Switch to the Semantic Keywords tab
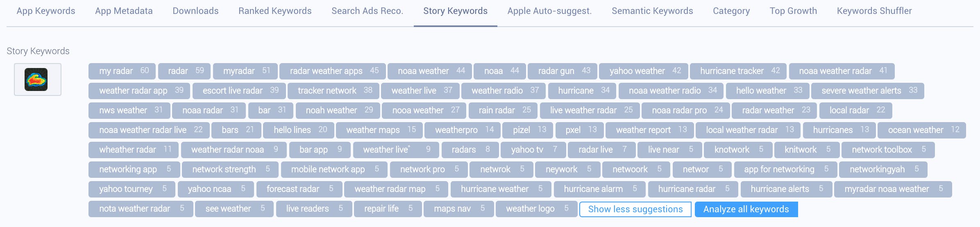This screenshot has width=980, height=227. point(652,11)
